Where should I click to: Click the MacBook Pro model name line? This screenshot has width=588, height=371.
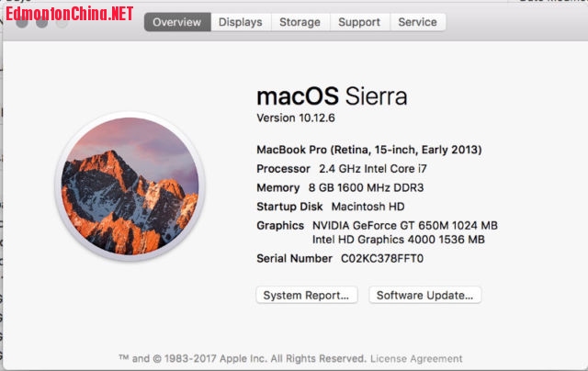(x=368, y=149)
